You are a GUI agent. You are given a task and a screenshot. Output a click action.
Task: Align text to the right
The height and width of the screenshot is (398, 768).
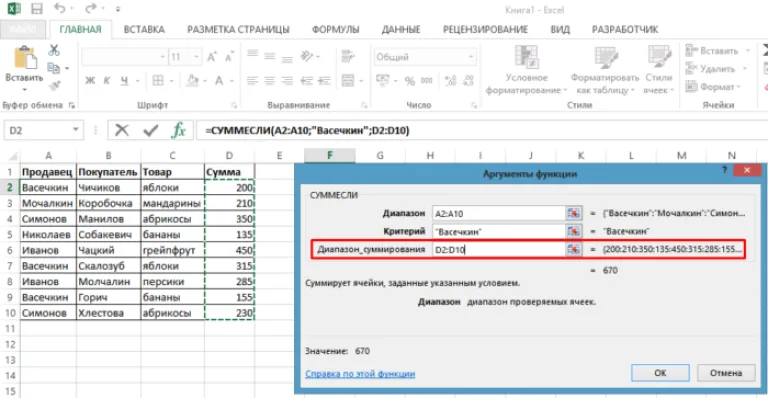(x=287, y=80)
